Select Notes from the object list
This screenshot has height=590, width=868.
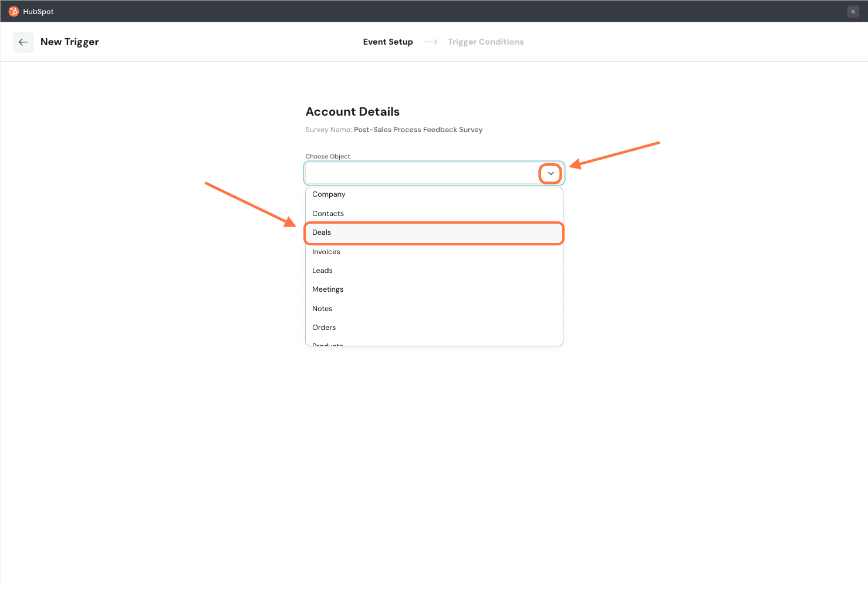pos(322,309)
